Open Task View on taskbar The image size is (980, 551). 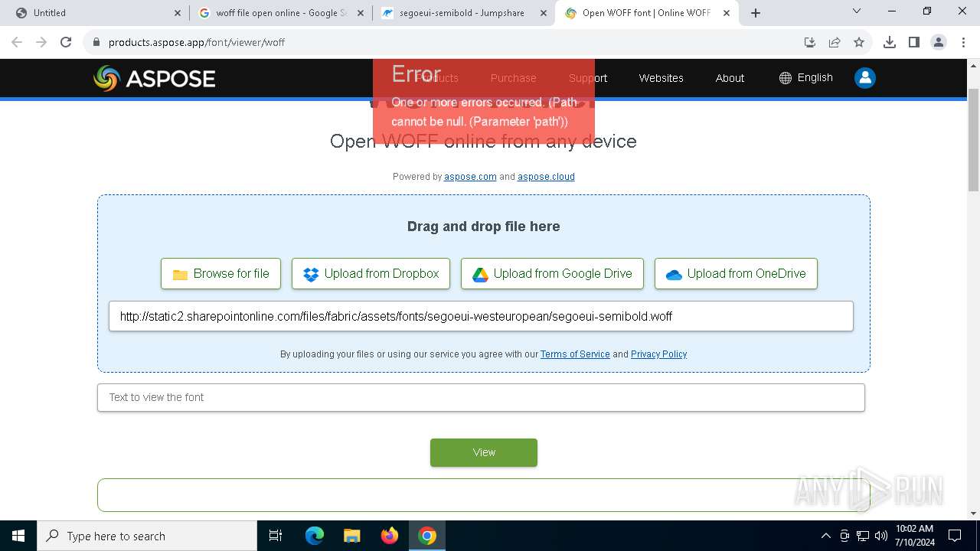click(x=276, y=536)
